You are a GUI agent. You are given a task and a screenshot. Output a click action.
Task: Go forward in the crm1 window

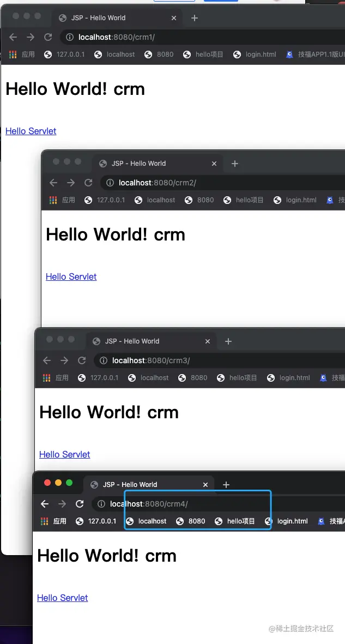[x=31, y=38]
